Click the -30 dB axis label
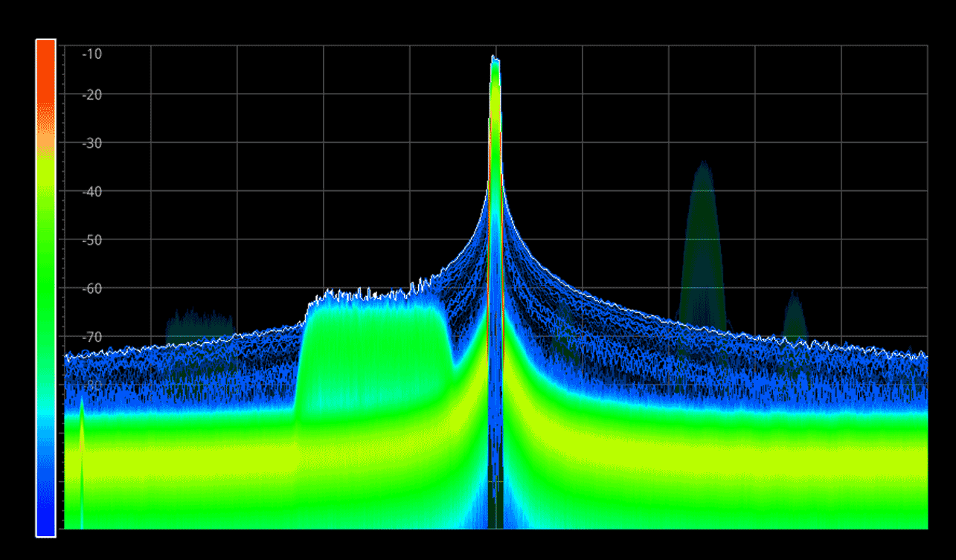 (x=92, y=143)
